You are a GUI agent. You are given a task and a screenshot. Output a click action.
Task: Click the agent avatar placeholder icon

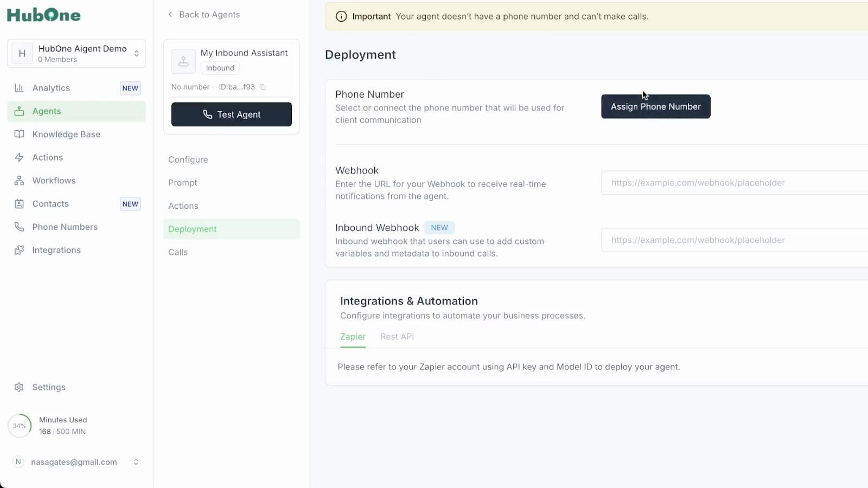pos(183,61)
